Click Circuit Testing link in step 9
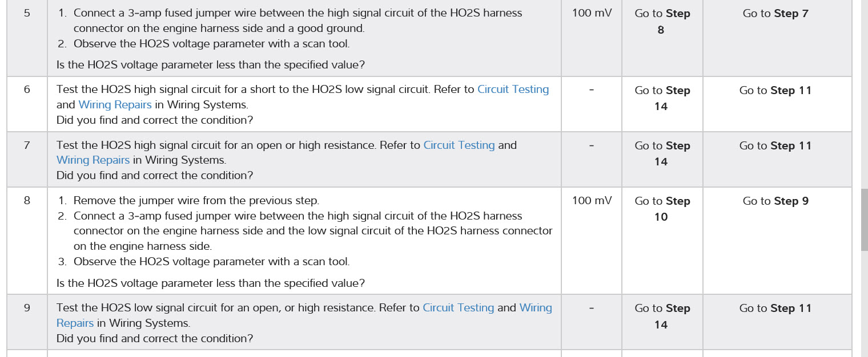The height and width of the screenshot is (357, 868). click(x=458, y=308)
